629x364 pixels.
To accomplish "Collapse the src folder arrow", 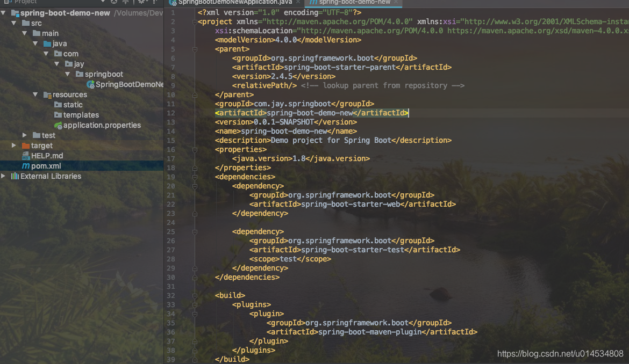I will (x=14, y=23).
